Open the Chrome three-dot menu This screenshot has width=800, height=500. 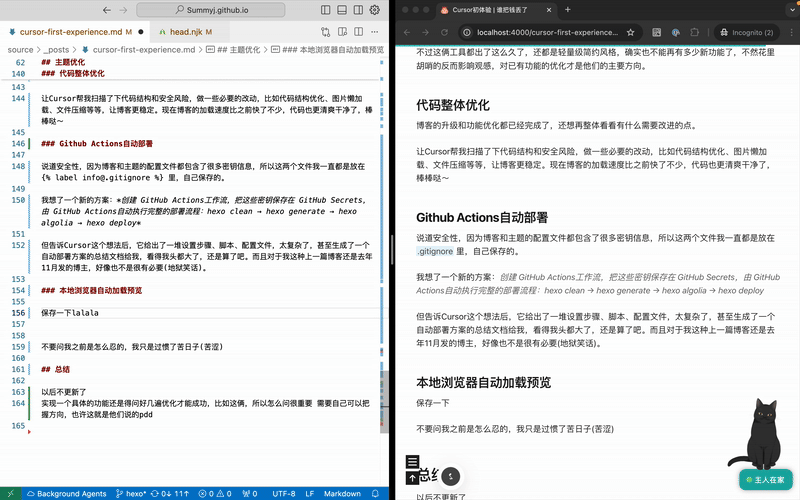[x=787, y=32]
